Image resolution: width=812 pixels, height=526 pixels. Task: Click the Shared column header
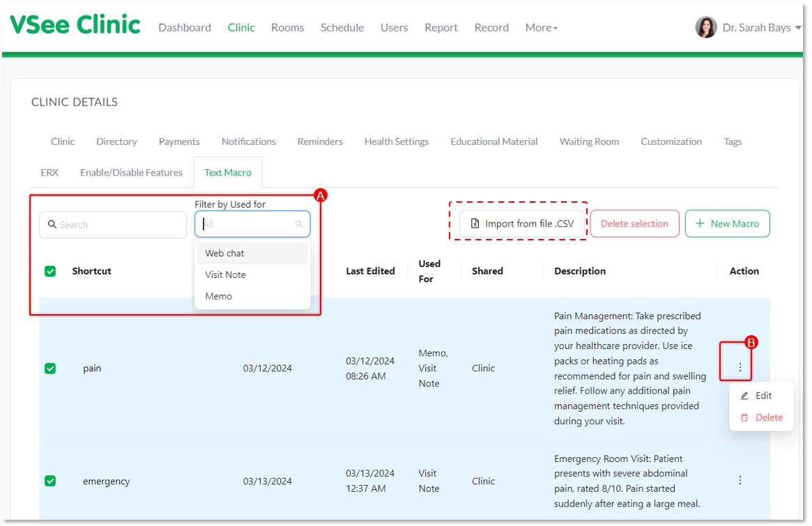(x=487, y=271)
